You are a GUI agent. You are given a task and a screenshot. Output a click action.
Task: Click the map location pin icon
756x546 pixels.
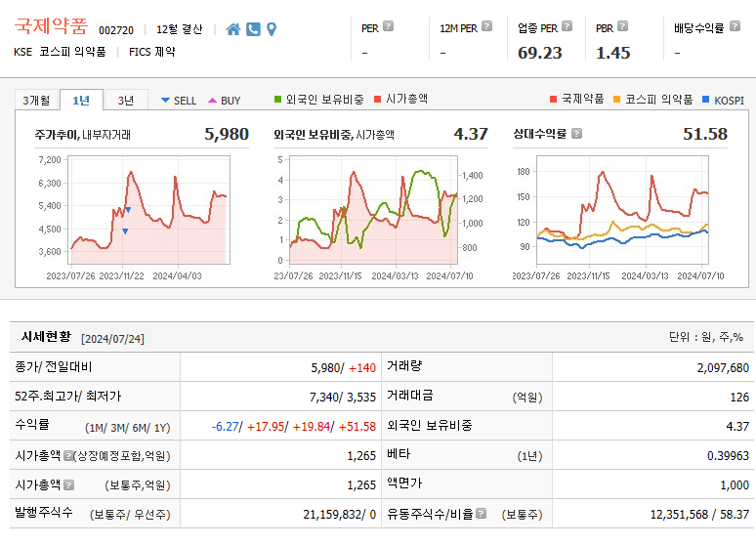[272, 29]
